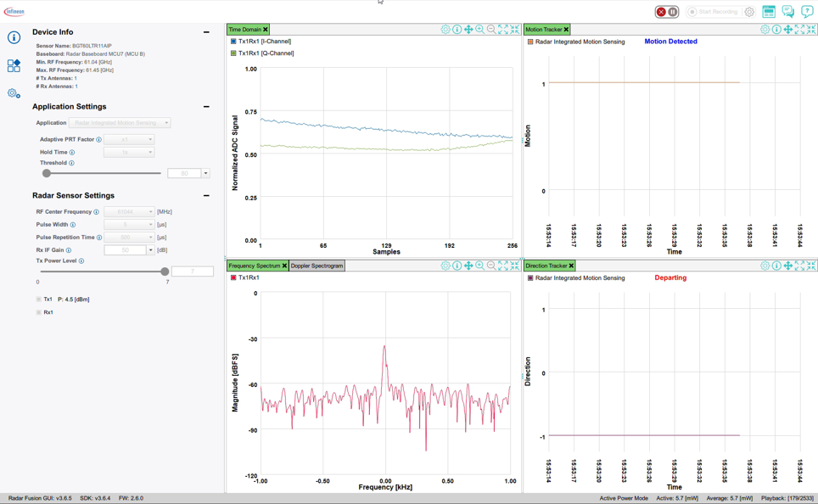Open the Rx IF Gain dropdown arrow

[151, 250]
